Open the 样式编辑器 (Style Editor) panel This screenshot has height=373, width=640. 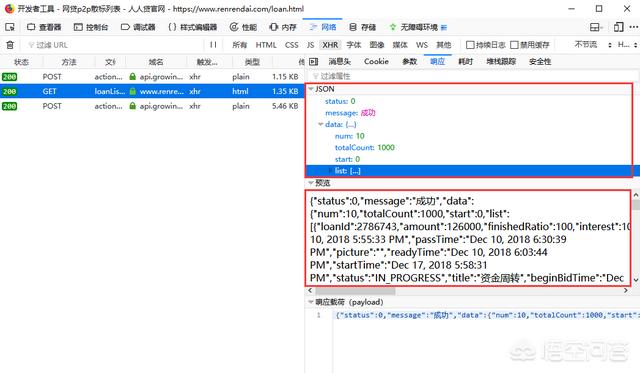point(192,27)
